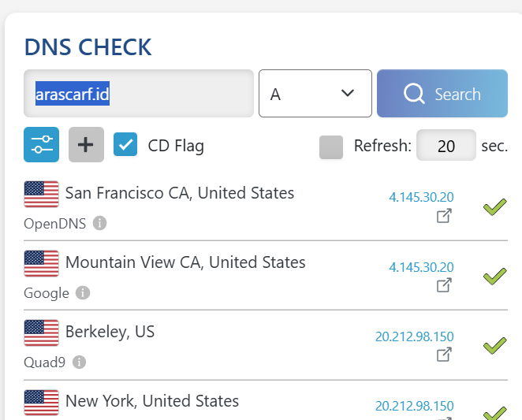This screenshot has height=420, width=522.
Task: Open the filter settings sliders icon
Action: (x=42, y=145)
